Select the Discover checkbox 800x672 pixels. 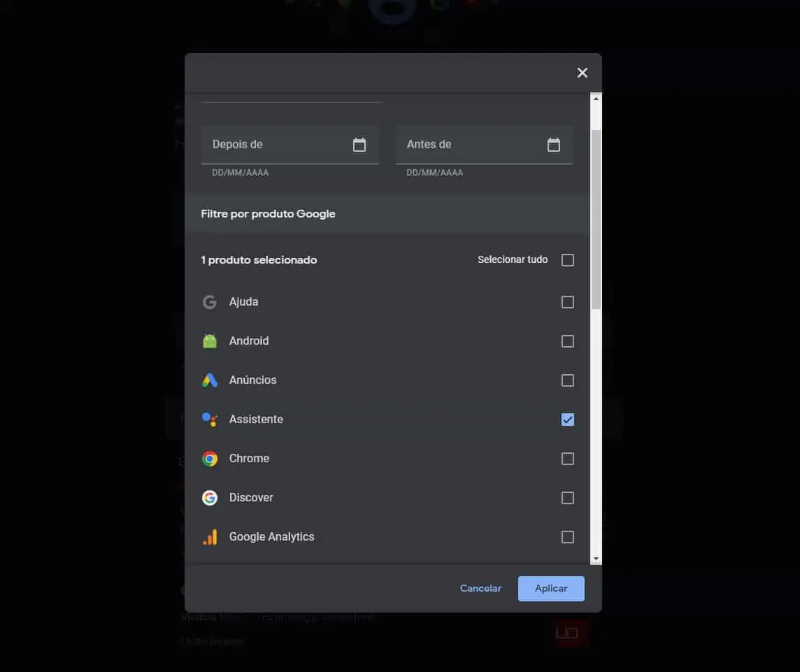[x=567, y=498]
